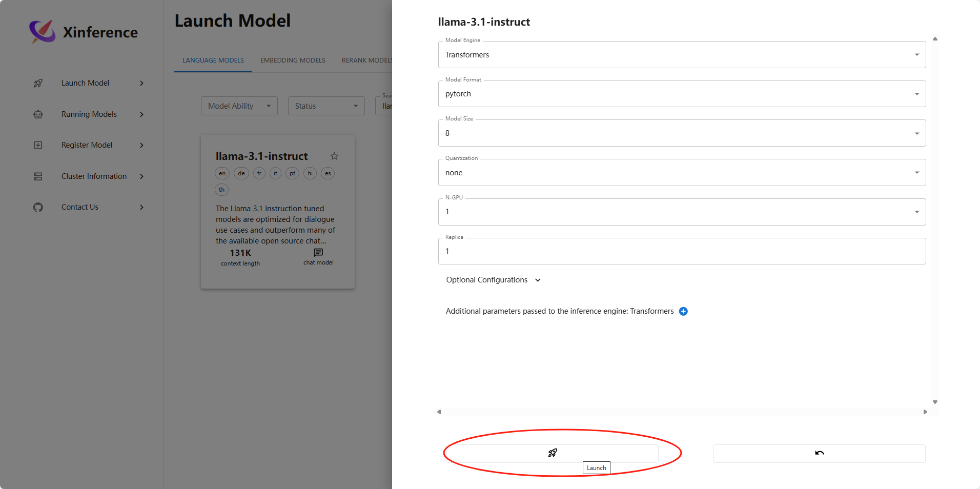
Task: Expand Running Models sidebar chevron
Action: (142, 114)
